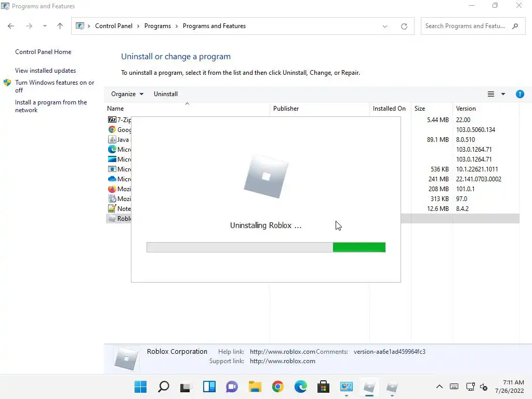The image size is (532, 399).
Task: Open Task View on taskbar
Action: click(186, 387)
